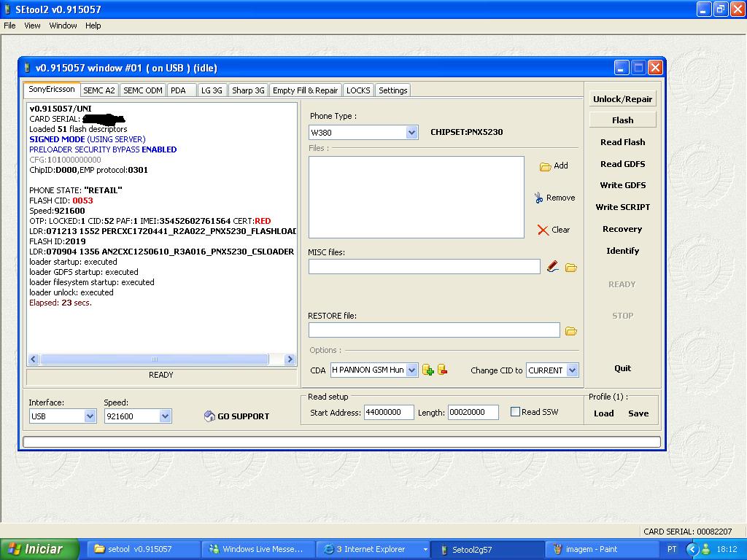The height and width of the screenshot is (560, 747).
Task: Click the RESTORE file input field
Action: tap(434, 330)
